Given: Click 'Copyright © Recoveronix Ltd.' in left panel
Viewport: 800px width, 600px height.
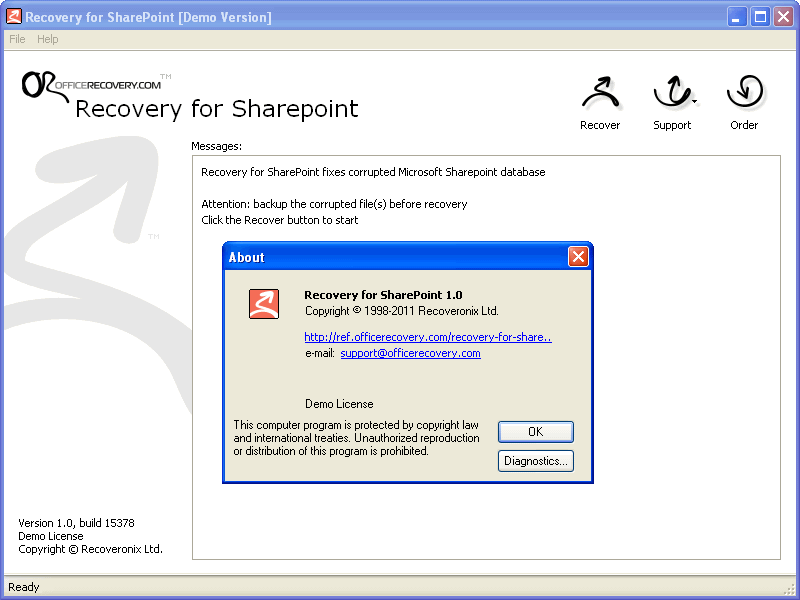Looking at the screenshot, I should click(x=90, y=549).
